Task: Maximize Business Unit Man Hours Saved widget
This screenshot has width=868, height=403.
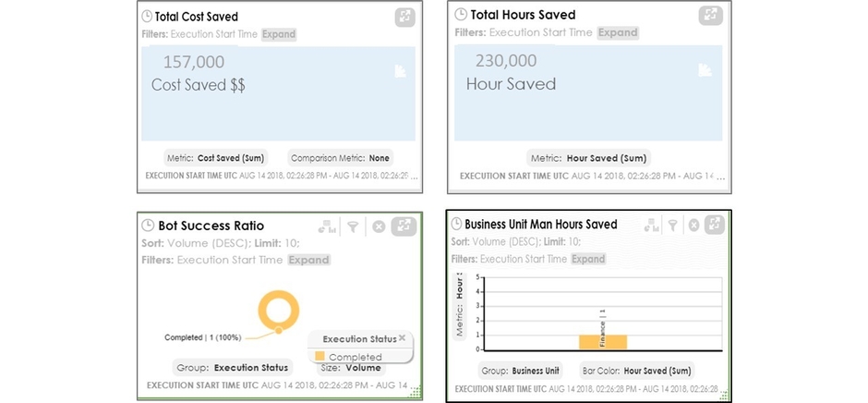Action: coord(713,225)
